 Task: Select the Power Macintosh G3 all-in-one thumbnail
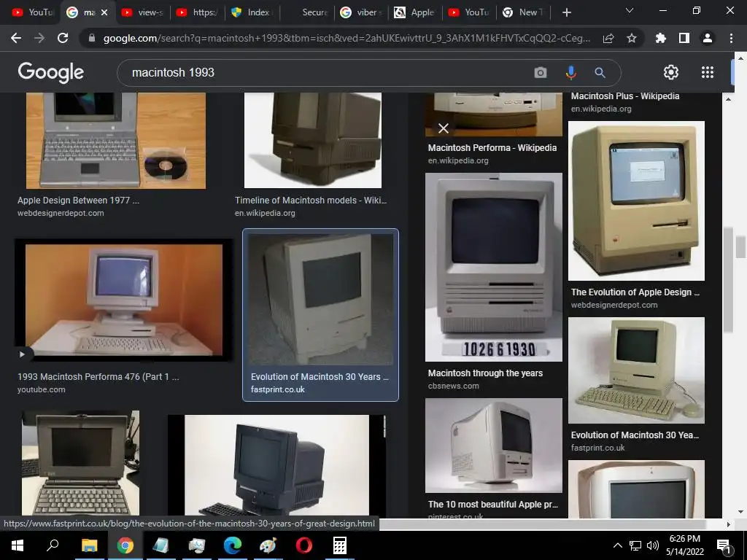click(494, 446)
